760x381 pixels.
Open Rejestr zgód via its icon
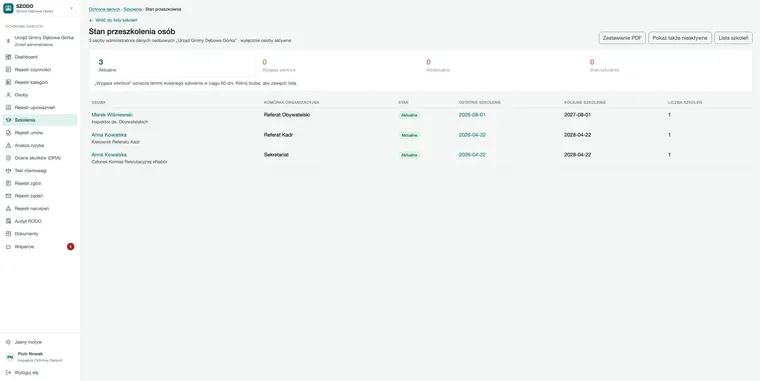coord(8,183)
